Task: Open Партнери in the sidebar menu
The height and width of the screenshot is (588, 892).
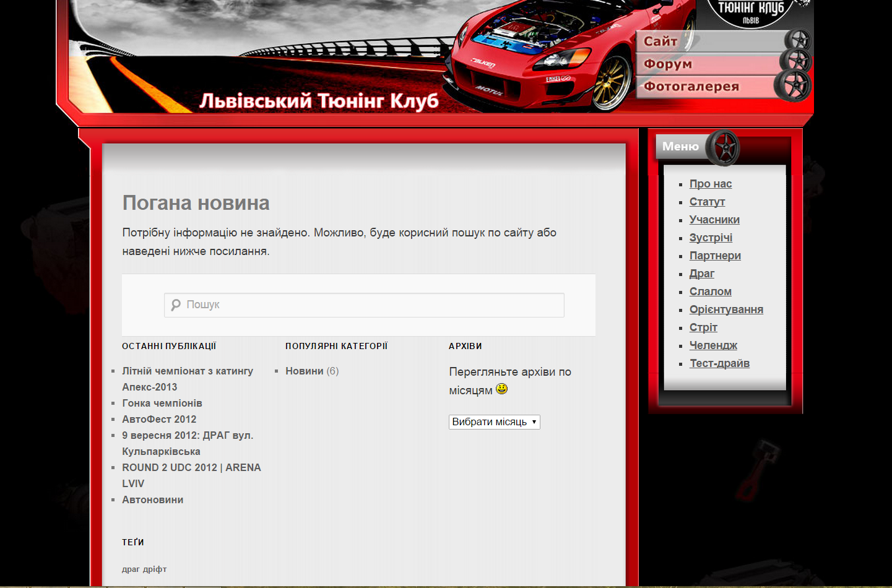Action: (x=715, y=256)
